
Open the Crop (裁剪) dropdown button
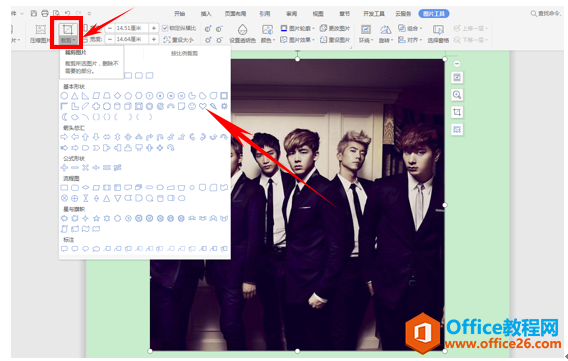[67, 40]
